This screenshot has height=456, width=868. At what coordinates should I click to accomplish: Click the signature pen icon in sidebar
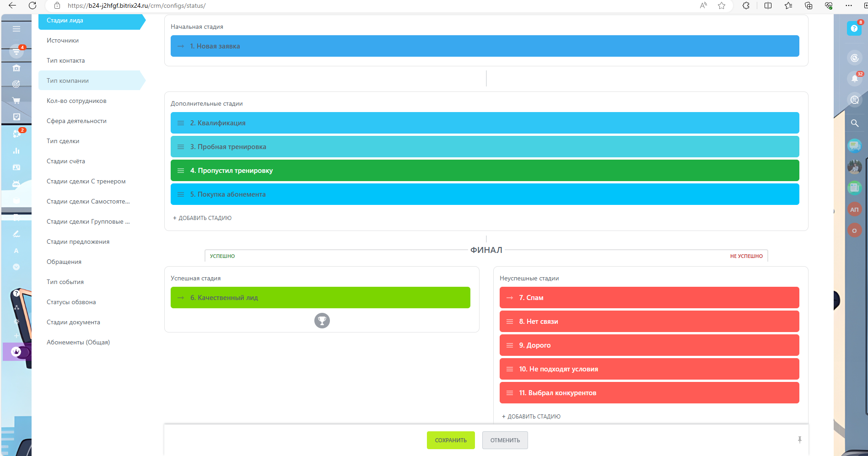16,234
